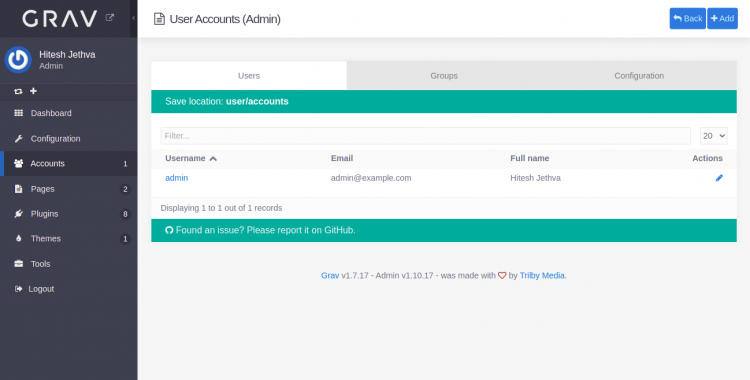This screenshot has width=750, height=380.
Task: Open the accounts Configuration tab
Action: click(639, 76)
